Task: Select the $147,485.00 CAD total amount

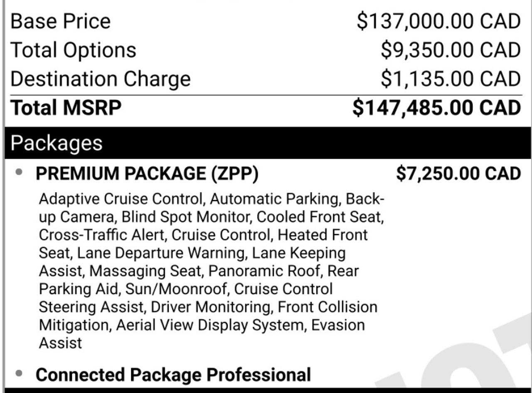Action: pyautogui.click(x=436, y=108)
